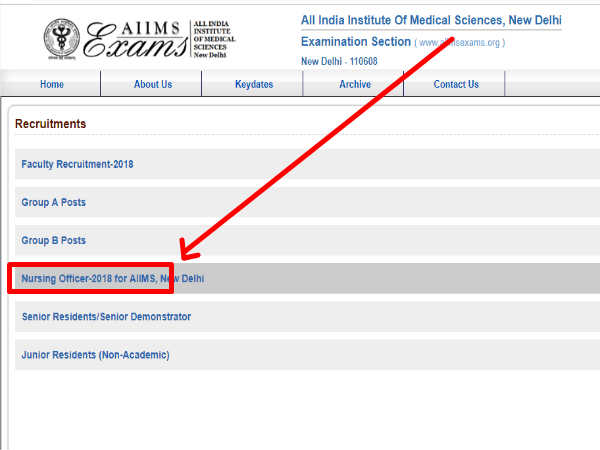600x450 pixels.
Task: Click the AIIMS emblem logo
Action: 62,39
